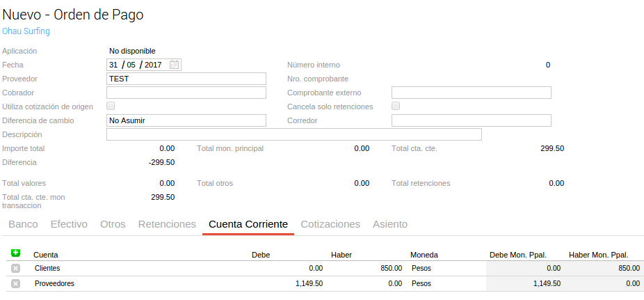Click the Ohau Surfing link
This screenshot has width=644, height=300.
tap(26, 31)
